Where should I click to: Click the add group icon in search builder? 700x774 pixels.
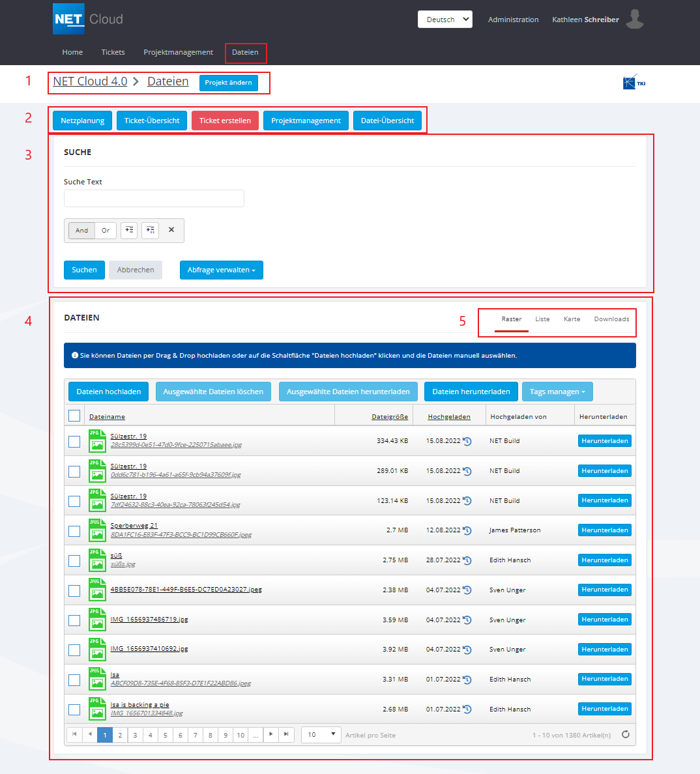pos(150,230)
